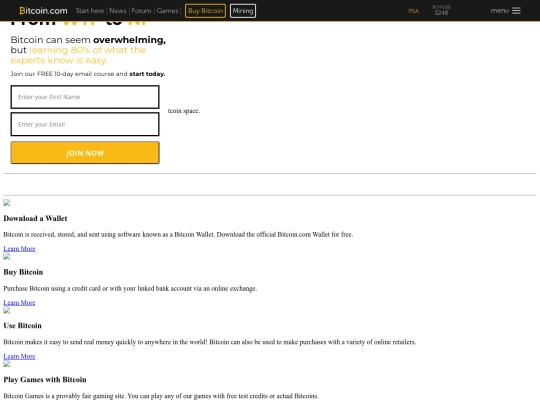Open the hamburger menu icon
The width and height of the screenshot is (540, 405).
pyautogui.click(x=516, y=11)
